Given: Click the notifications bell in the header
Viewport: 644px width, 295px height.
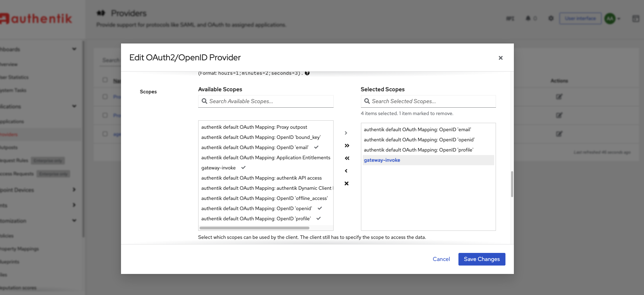Looking at the screenshot, I should coord(528,18).
